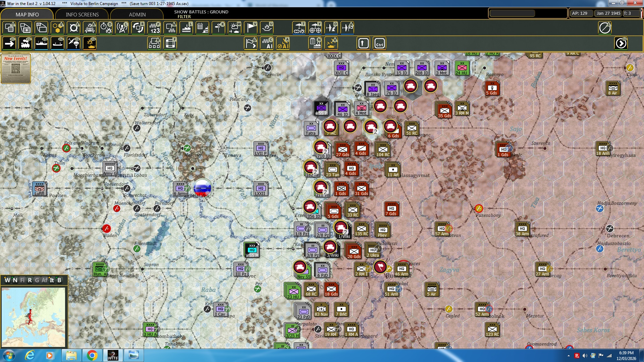Image resolution: width=644 pixels, height=362 pixels.
Task: Click the flag arrow icon (G)
Action: point(251,44)
